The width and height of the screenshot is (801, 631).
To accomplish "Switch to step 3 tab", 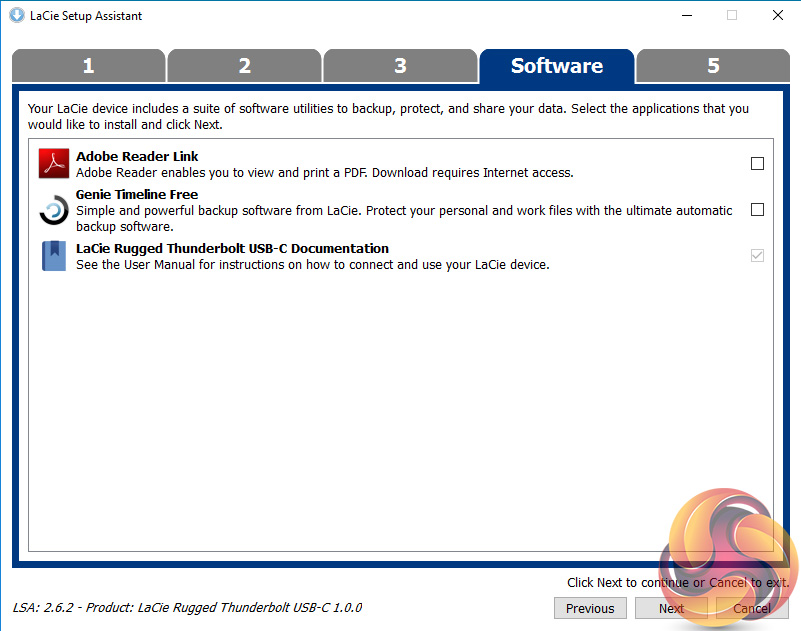I will (400, 65).
